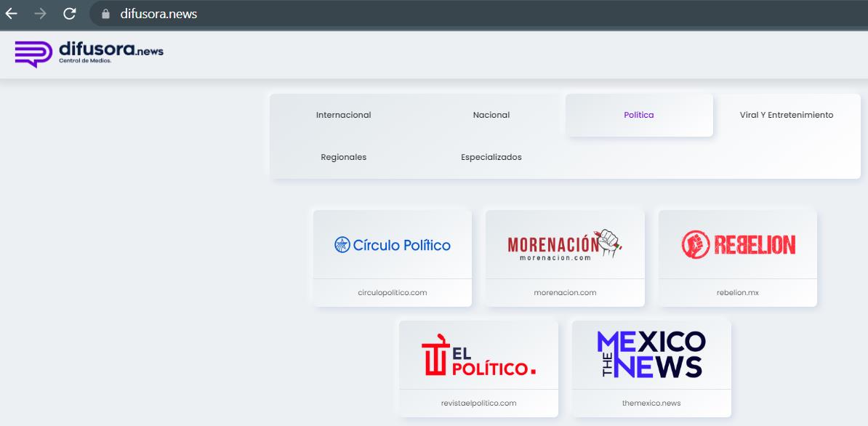Switch to the Especializados tab

tap(491, 157)
